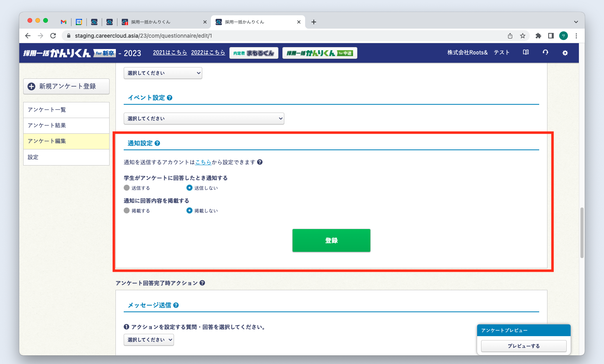Open the 内定者まもるくん banner
The width and height of the screenshot is (604, 364).
click(254, 52)
